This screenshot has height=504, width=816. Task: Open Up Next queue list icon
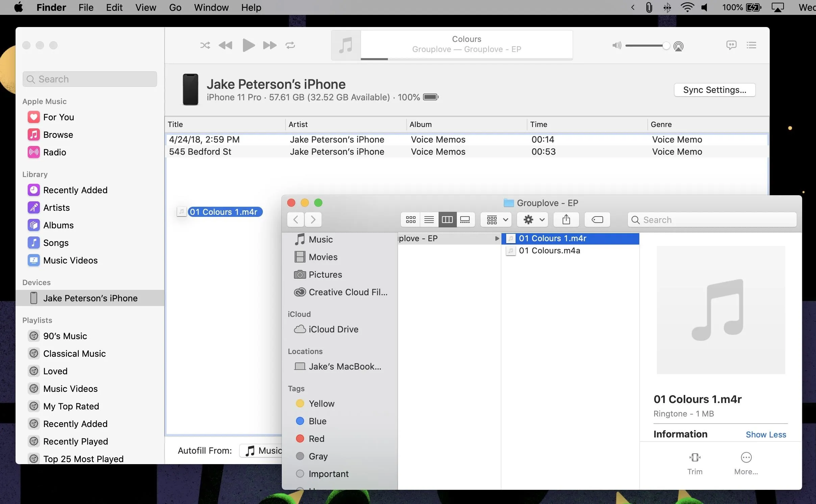pos(751,45)
